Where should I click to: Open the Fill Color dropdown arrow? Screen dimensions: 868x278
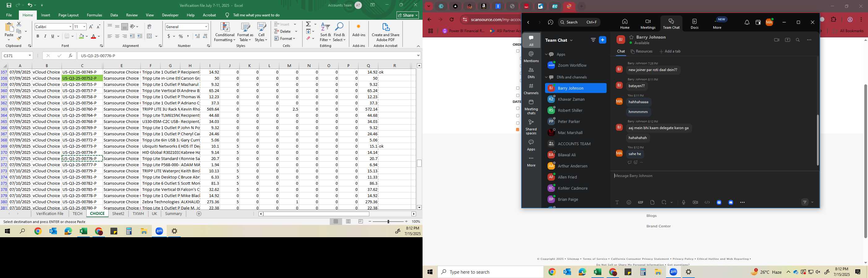coord(87,36)
